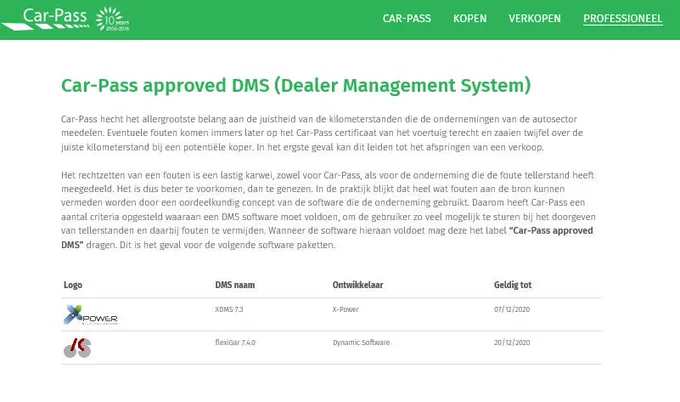Click the Geldig tot column header

(x=512, y=285)
